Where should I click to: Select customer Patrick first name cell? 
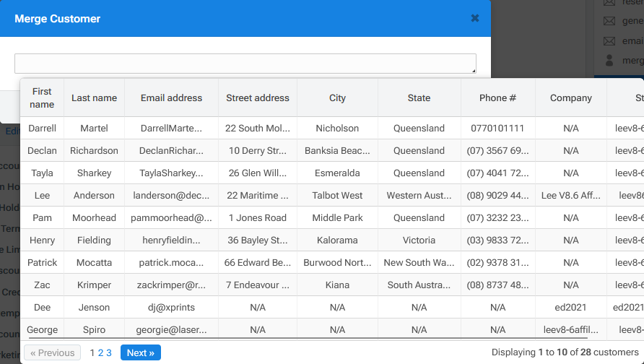click(x=42, y=262)
